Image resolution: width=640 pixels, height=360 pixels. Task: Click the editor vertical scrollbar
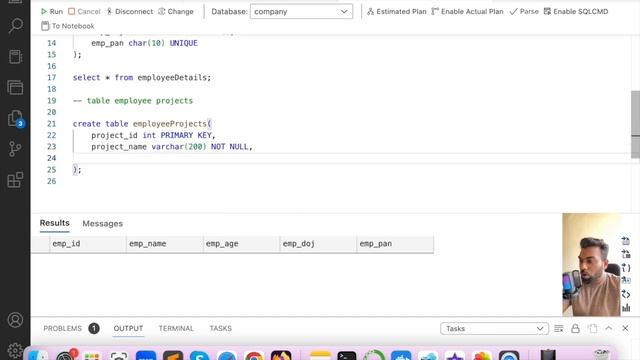click(x=636, y=124)
